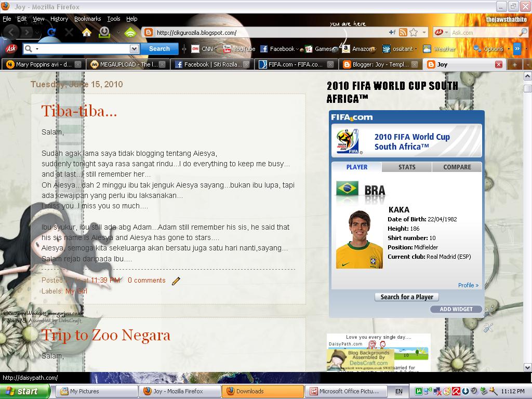The image size is (532, 399).
Task: Click the network disconnected tray icon
Action: [x=437, y=391]
